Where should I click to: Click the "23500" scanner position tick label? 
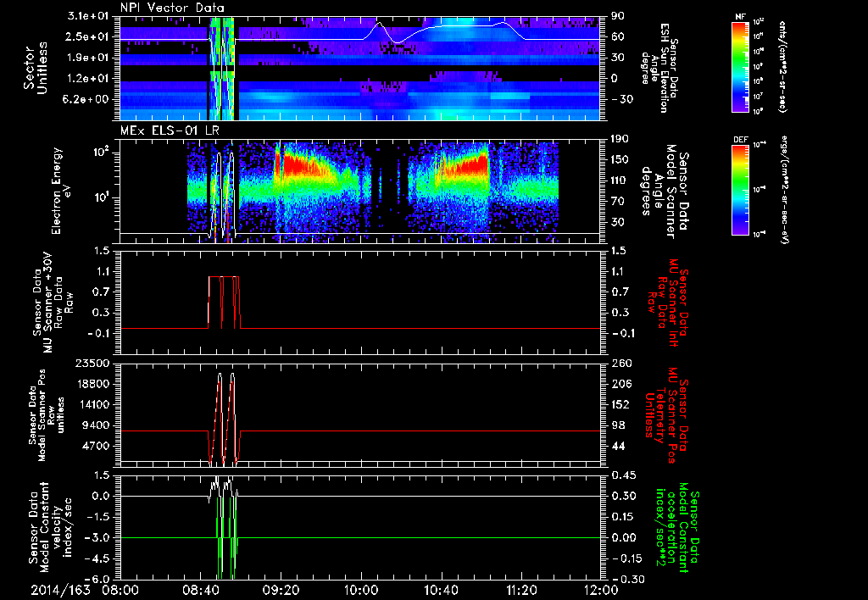pos(92,363)
